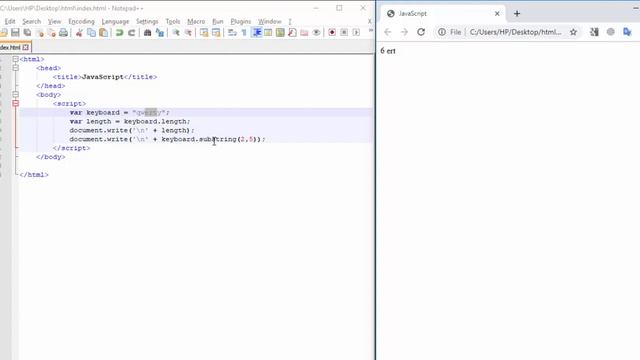
Task: Start macro recording with red dot icon
Action: coord(332,33)
